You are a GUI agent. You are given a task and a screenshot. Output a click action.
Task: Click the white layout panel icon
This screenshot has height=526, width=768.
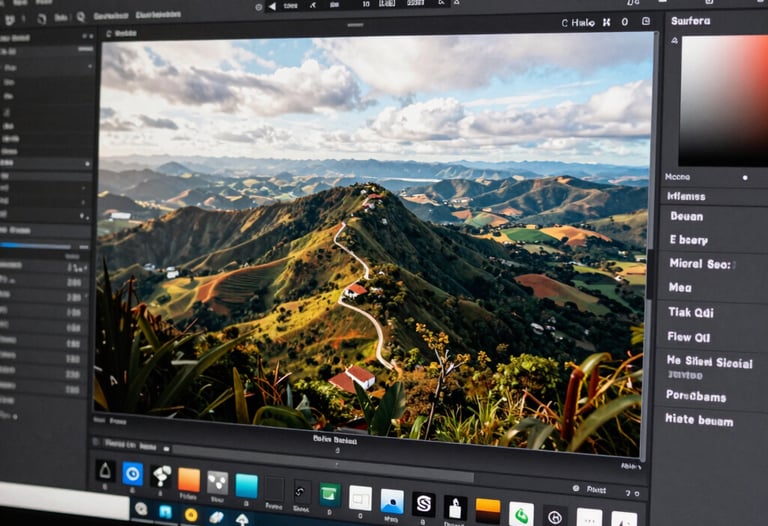pos(360,499)
